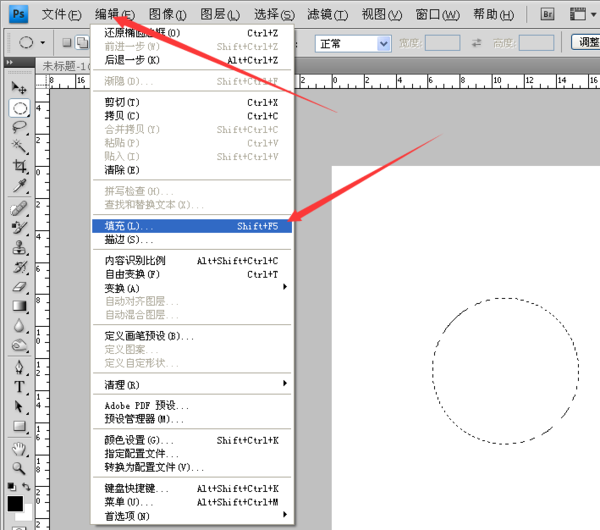This screenshot has height=530, width=600.
Task: Choose 颜色设置(G)... menu item
Action: click(192, 440)
